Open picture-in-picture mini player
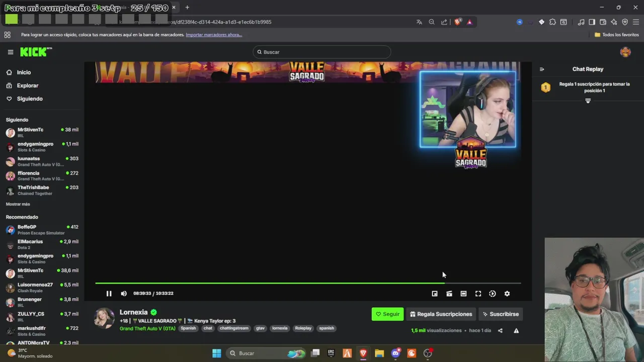The image size is (644, 362). tap(435, 294)
